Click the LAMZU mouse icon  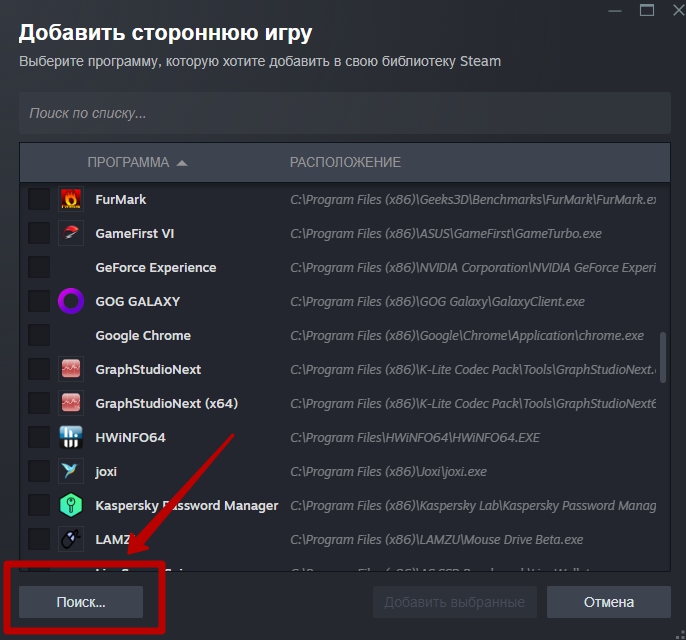[x=70, y=539]
